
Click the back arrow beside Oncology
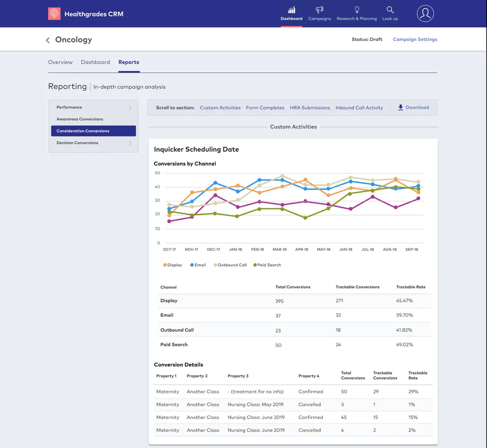(x=48, y=40)
